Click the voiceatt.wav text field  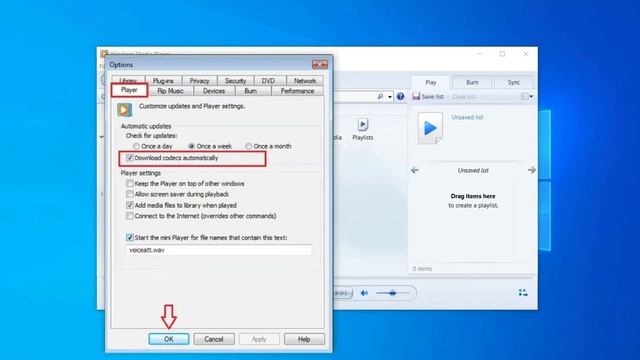click(219, 250)
